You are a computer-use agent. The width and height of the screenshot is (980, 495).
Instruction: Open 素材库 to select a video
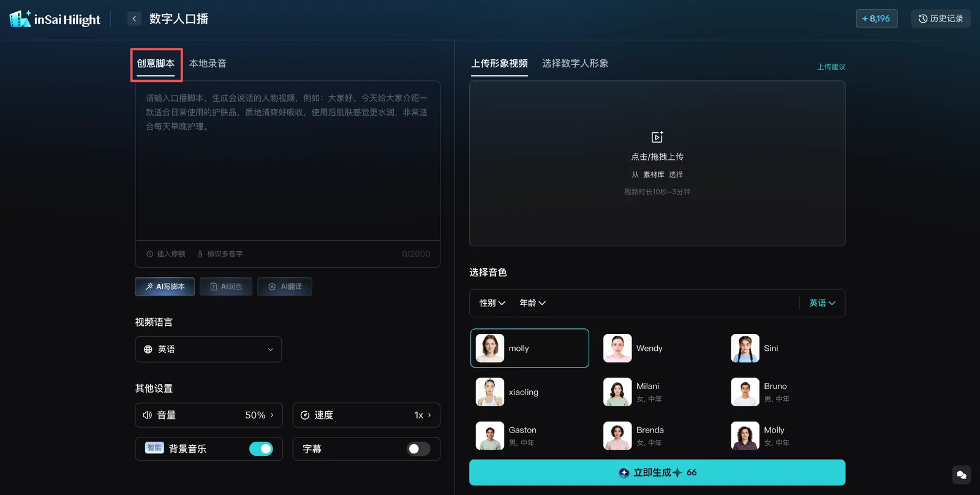(x=654, y=175)
